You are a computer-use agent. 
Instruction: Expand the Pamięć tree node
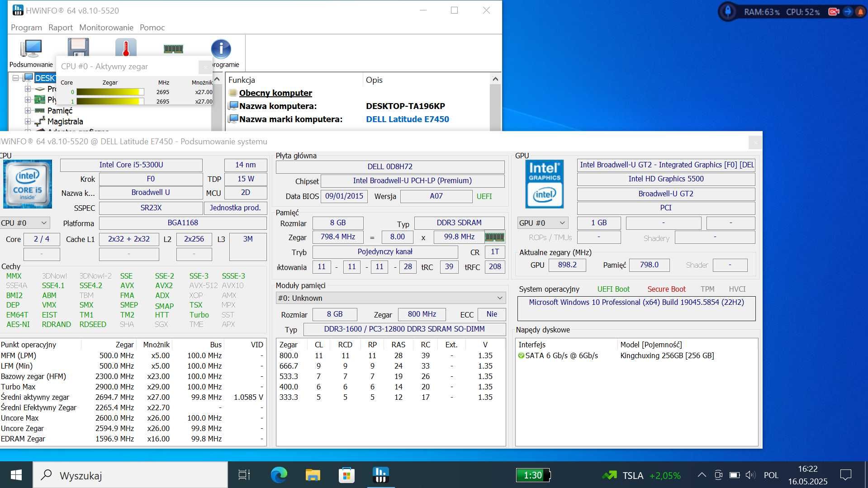point(28,110)
